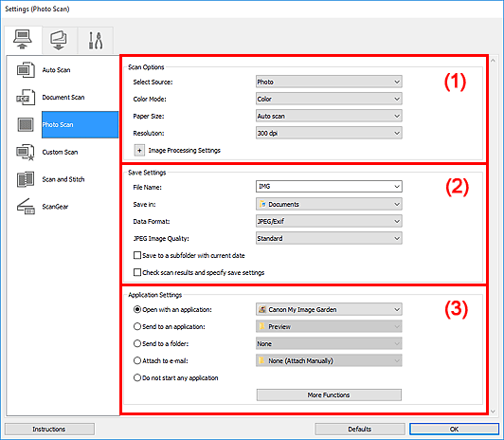This screenshot has height=440, width=504.
Task: Select the Send to an application radio button
Action: [x=137, y=326]
